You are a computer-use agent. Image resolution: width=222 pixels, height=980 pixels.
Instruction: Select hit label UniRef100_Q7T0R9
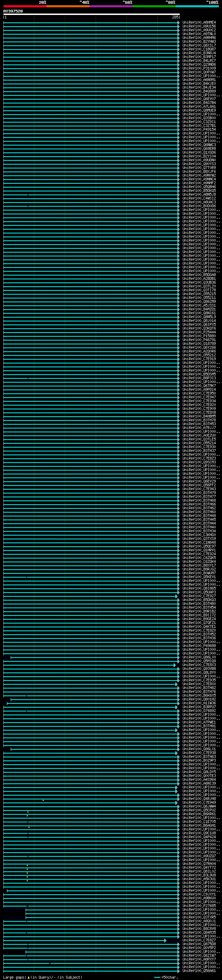(x=199, y=168)
